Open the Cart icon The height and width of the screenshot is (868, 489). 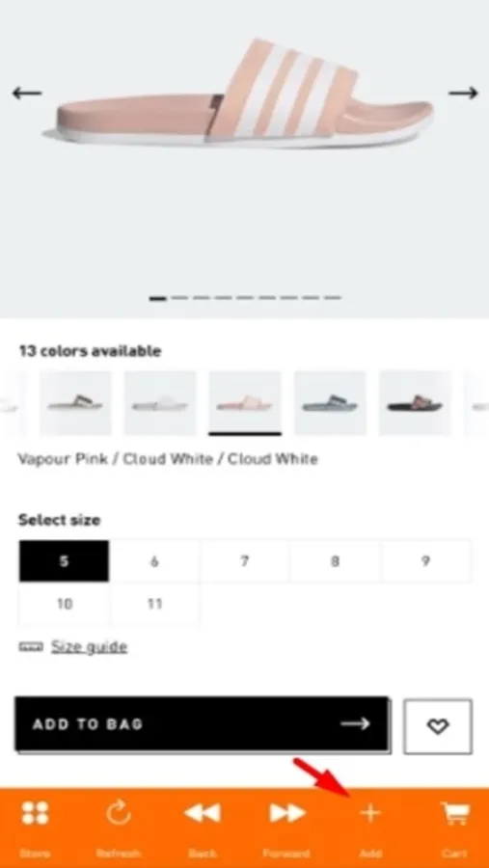pyautogui.click(x=454, y=813)
